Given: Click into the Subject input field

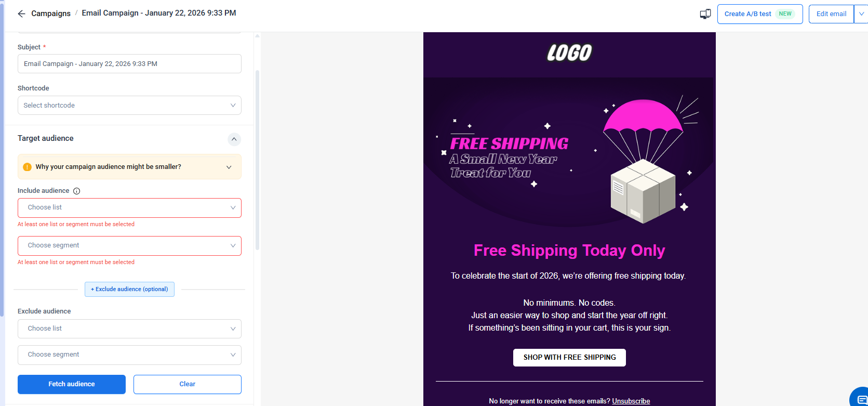Looking at the screenshot, I should click(129, 64).
